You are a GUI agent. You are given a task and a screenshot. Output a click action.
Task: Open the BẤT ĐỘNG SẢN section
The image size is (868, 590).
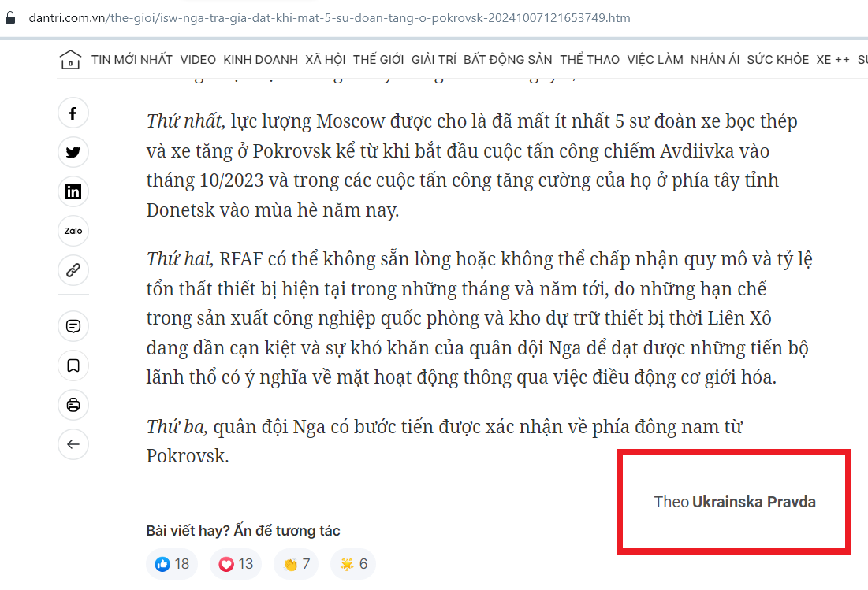pos(508,60)
